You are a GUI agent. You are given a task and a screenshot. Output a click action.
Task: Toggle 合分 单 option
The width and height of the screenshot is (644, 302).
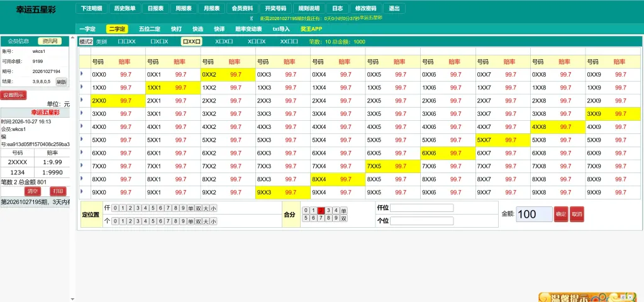[x=344, y=210]
